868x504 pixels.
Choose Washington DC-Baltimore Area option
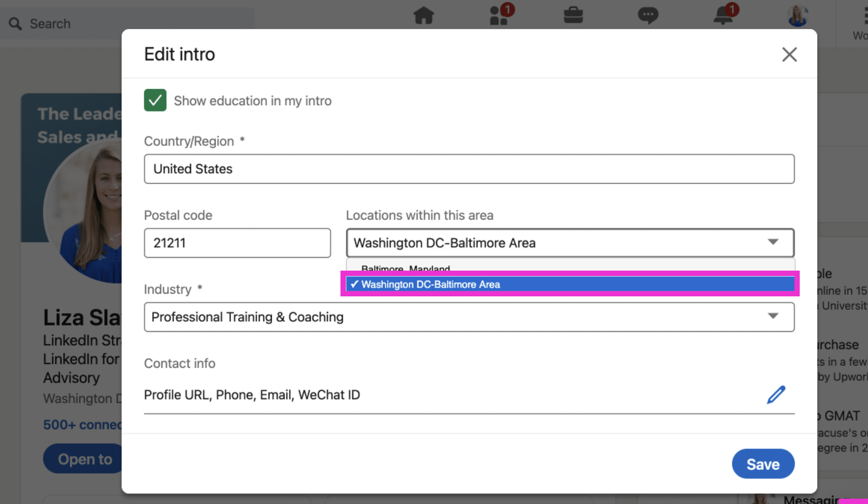[430, 284]
